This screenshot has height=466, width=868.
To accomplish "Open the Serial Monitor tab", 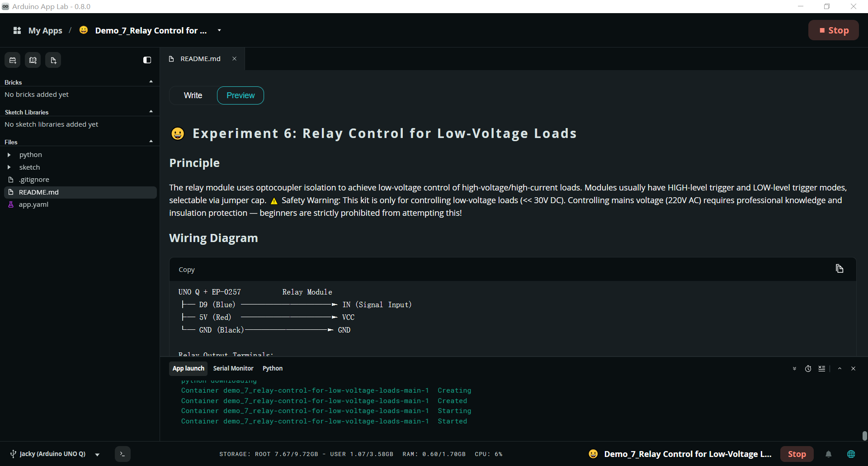I will point(233,368).
